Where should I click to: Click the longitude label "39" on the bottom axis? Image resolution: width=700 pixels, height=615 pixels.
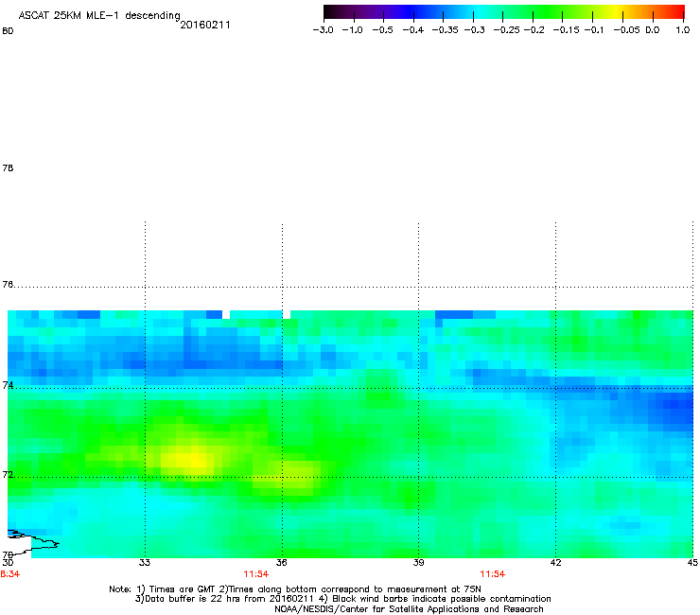418,562
